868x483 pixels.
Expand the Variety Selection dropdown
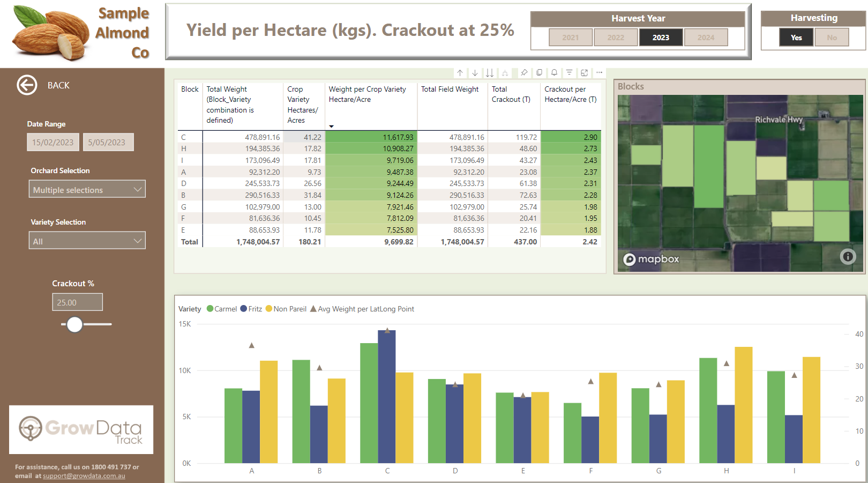click(x=87, y=241)
